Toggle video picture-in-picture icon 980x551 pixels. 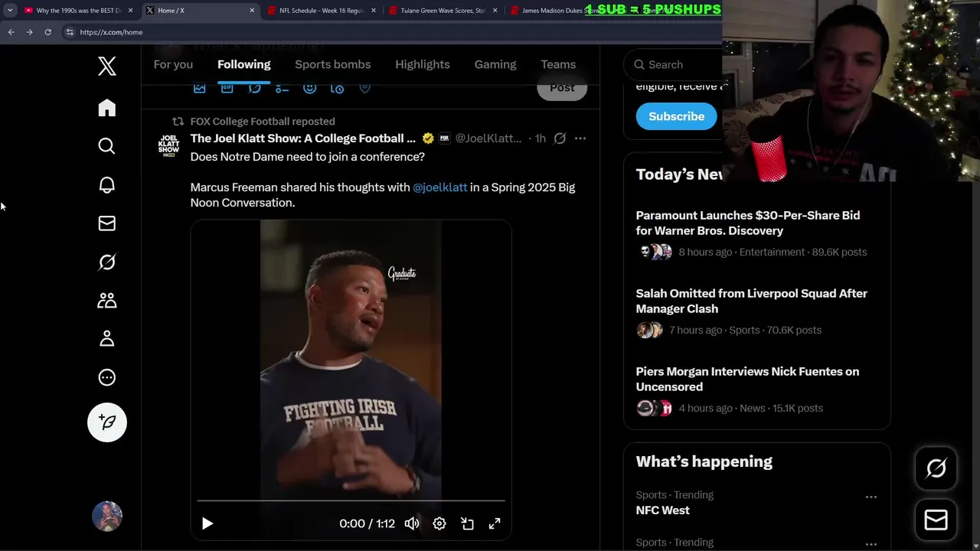pyautogui.click(x=467, y=523)
